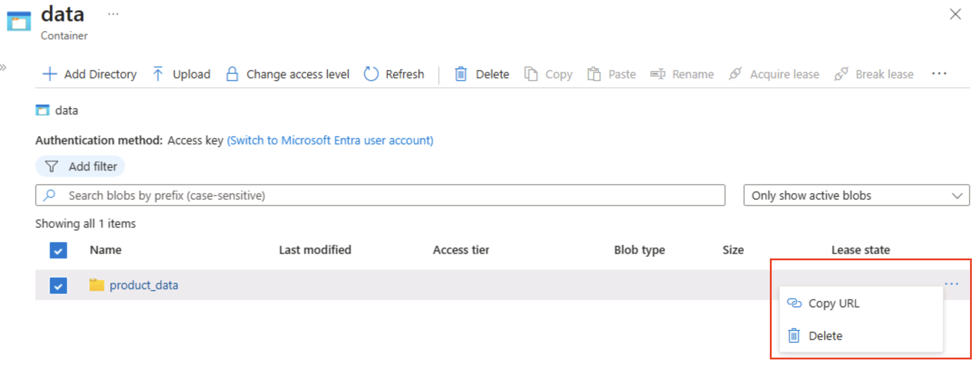The image size is (980, 373).
Task: Click the toolbar Delete trash icon
Action: coord(461,74)
